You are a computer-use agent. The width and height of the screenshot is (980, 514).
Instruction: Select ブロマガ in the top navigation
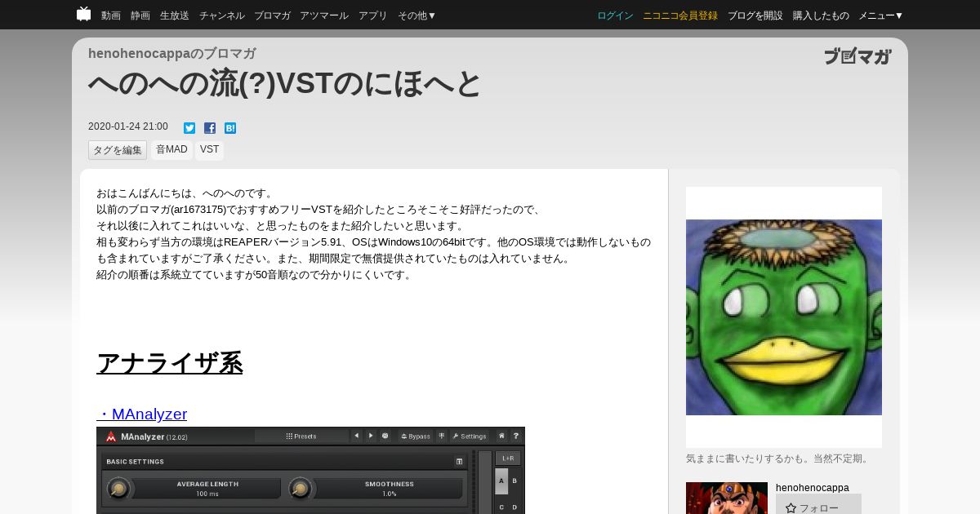(272, 16)
